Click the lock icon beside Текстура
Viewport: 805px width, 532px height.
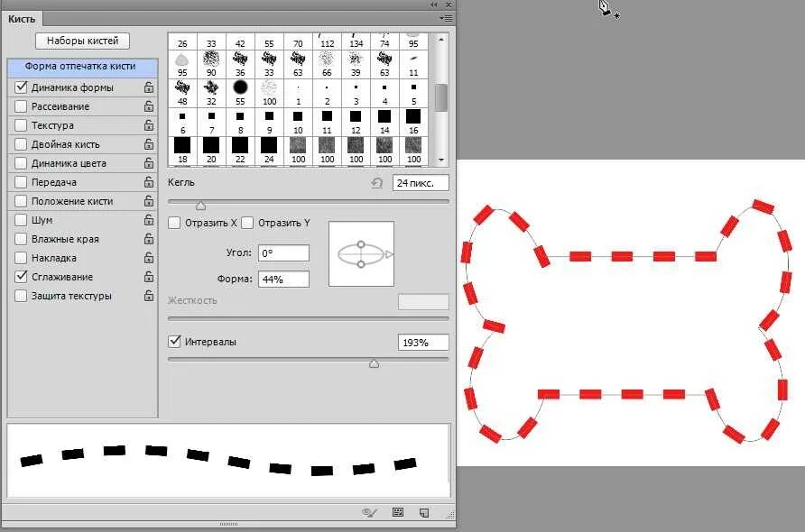pyautogui.click(x=149, y=125)
